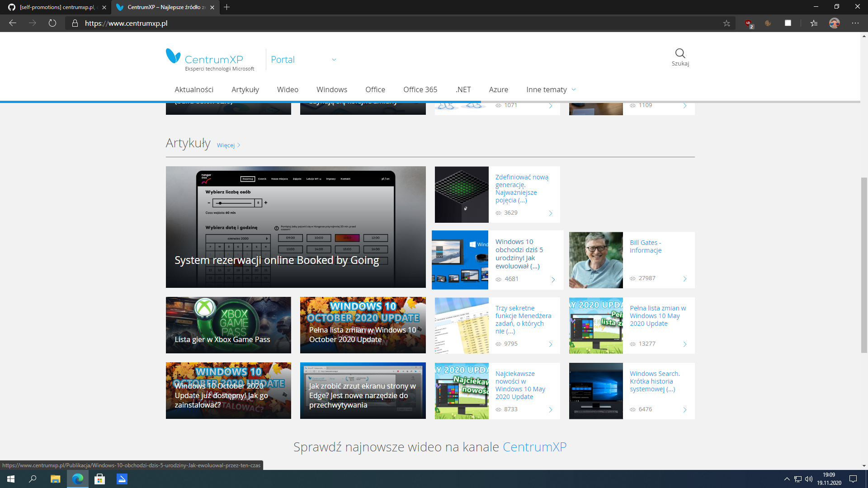
Task: Open the Artykuły menu item
Action: [245, 89]
